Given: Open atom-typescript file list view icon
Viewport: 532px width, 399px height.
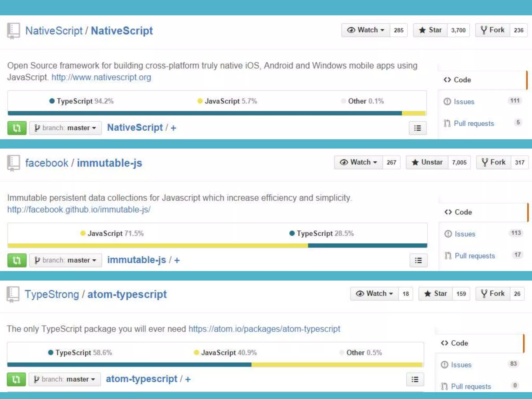Looking at the screenshot, I should tap(415, 380).
